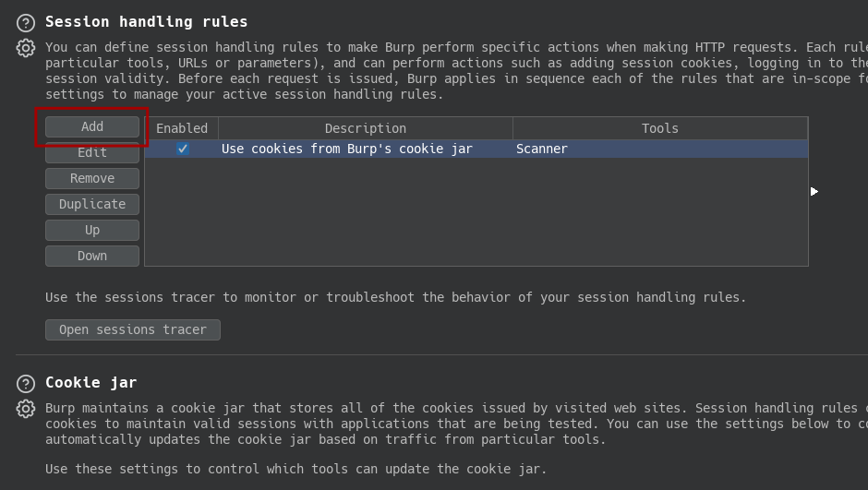Open sessions tracer
This screenshot has height=490, width=868.
(133, 329)
